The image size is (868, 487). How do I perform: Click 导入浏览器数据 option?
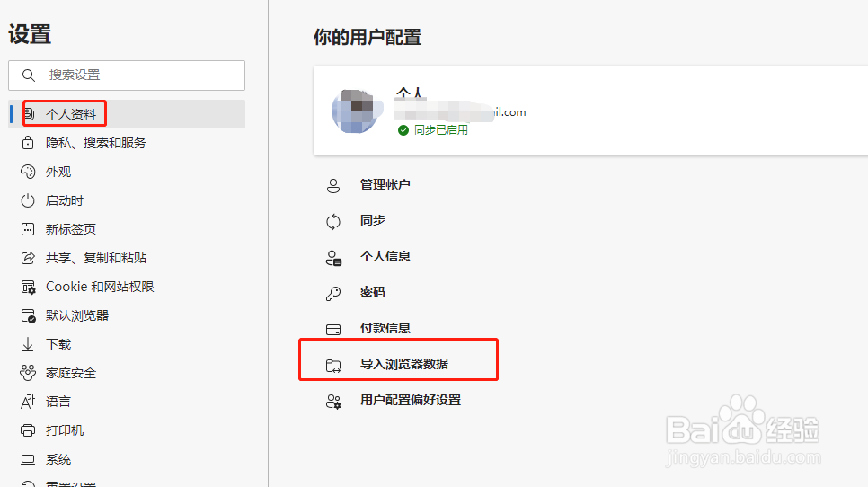click(x=404, y=364)
